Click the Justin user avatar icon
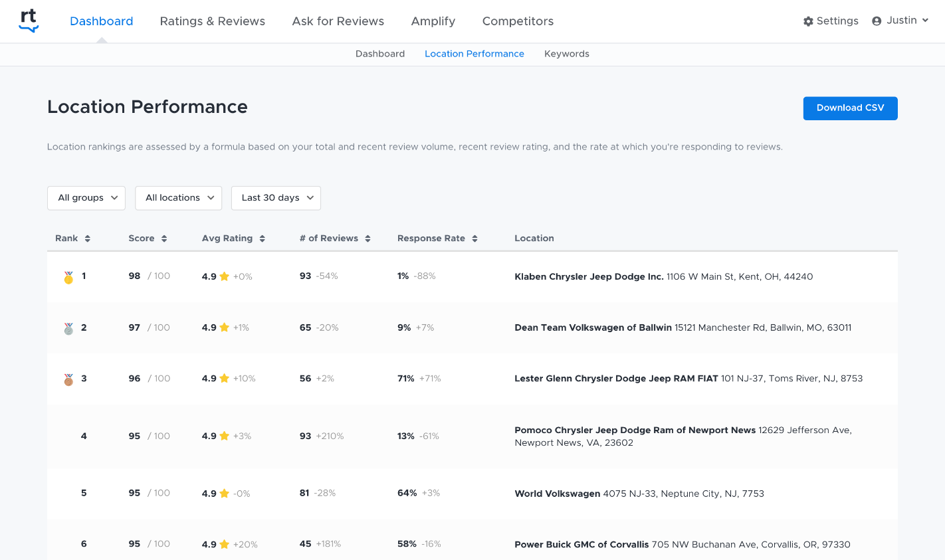 [877, 21]
